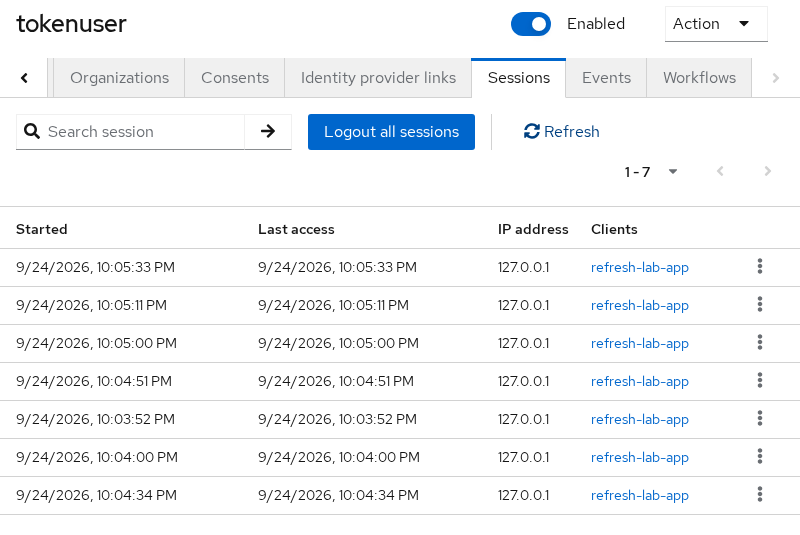This screenshot has width=800, height=535.
Task: Select IP address 127.0.0.1 in the 10:04:00 PM row
Action: [x=523, y=457]
